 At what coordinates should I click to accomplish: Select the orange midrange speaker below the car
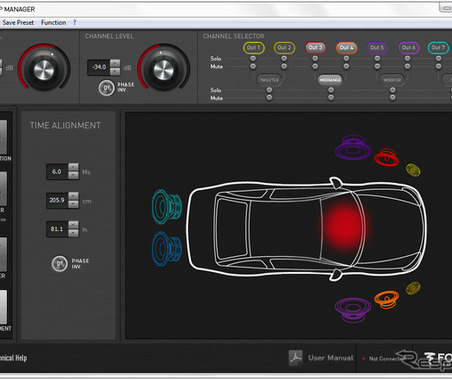pyautogui.click(x=386, y=299)
